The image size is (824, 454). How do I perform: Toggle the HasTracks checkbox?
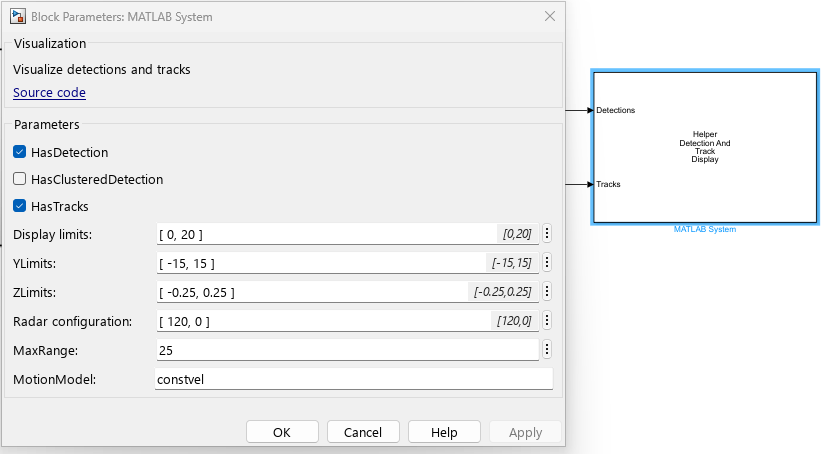pyautogui.click(x=20, y=207)
